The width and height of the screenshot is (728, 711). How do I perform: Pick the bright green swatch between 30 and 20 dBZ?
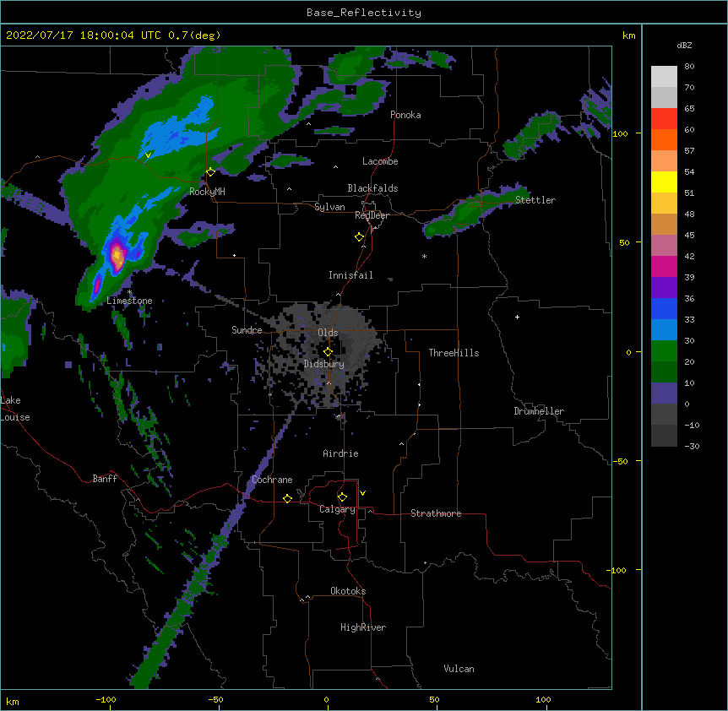coord(664,351)
